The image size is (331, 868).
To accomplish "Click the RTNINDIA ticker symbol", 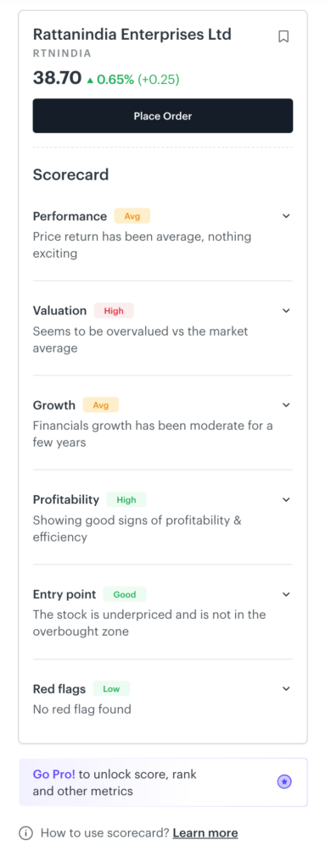I will [62, 53].
